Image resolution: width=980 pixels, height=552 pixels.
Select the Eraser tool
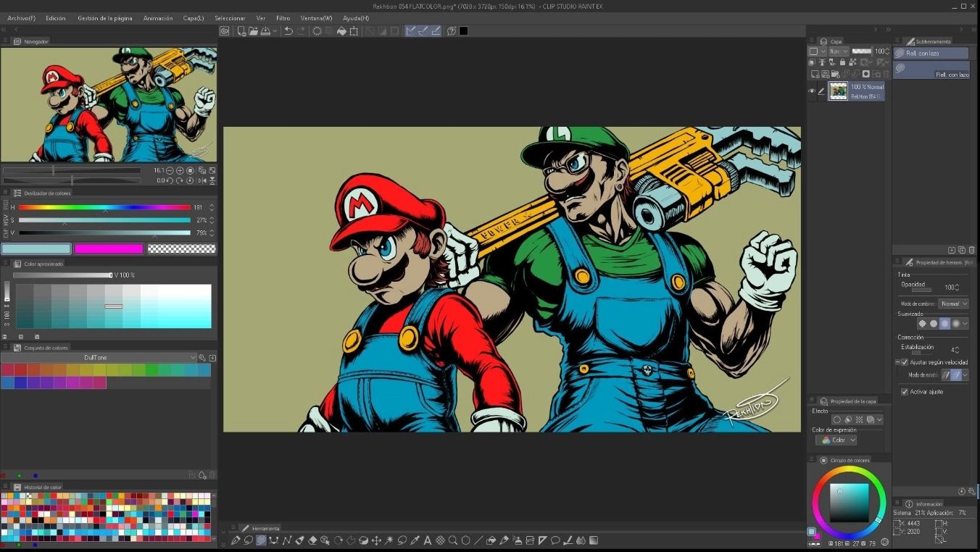coord(312,540)
